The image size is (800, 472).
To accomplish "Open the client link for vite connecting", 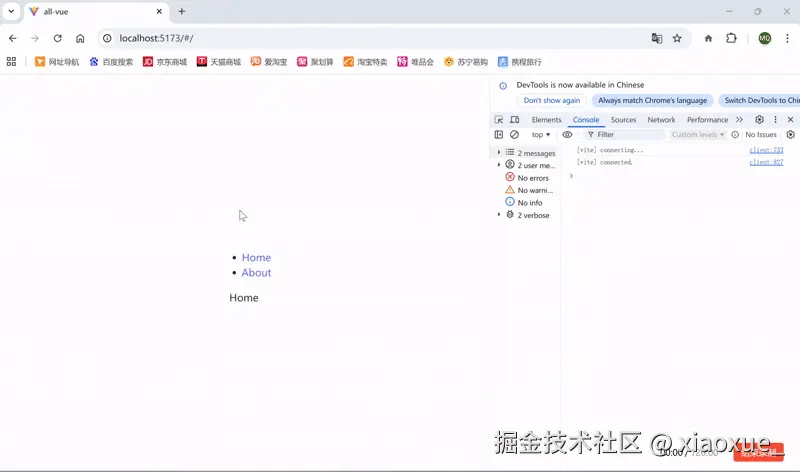I will [766, 150].
